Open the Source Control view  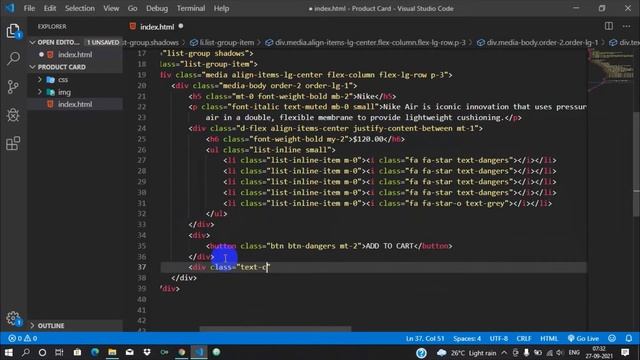[x=13, y=87]
